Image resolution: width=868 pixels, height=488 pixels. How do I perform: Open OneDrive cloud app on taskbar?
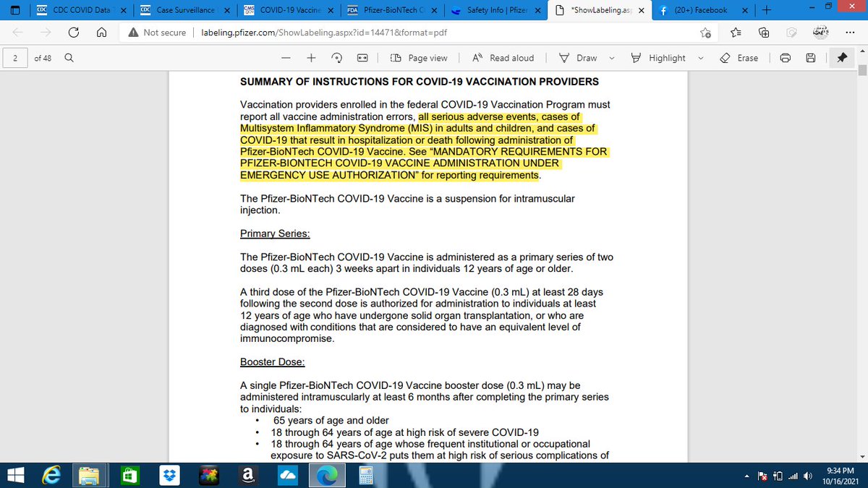click(x=286, y=474)
